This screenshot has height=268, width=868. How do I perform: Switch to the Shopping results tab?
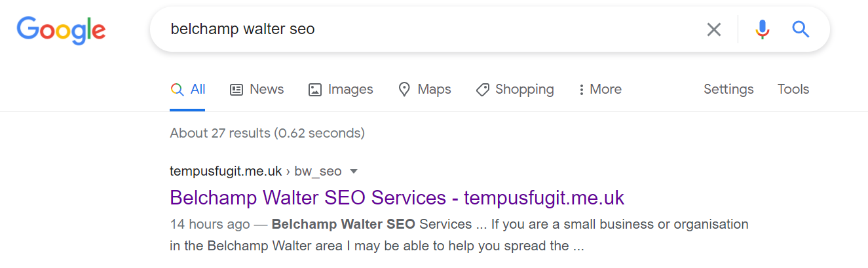[515, 89]
